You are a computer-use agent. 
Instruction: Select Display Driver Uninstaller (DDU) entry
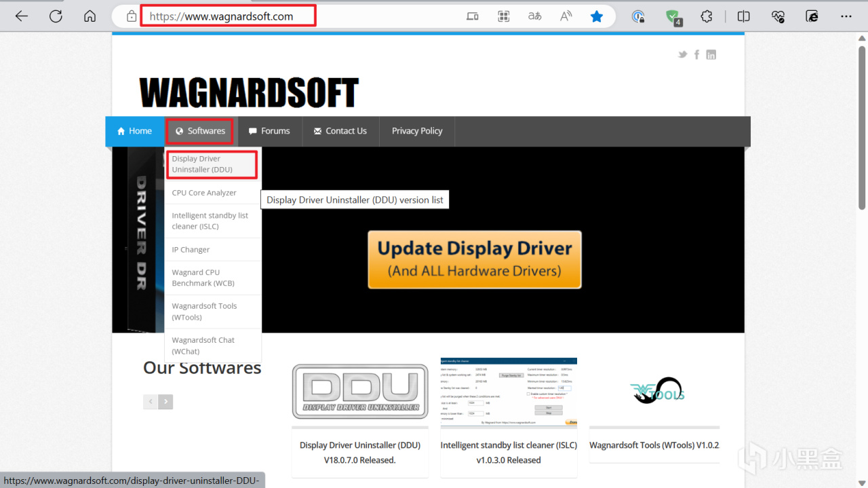click(x=212, y=164)
